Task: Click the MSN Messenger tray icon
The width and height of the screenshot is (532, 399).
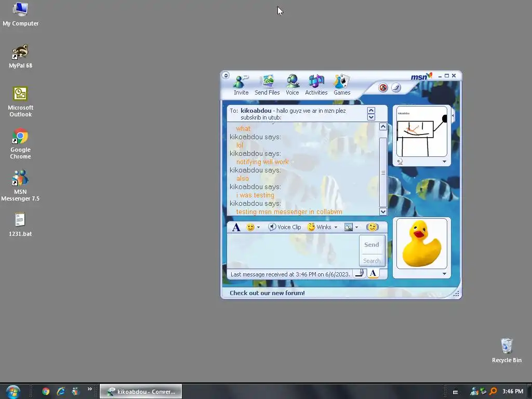Action: 474,392
